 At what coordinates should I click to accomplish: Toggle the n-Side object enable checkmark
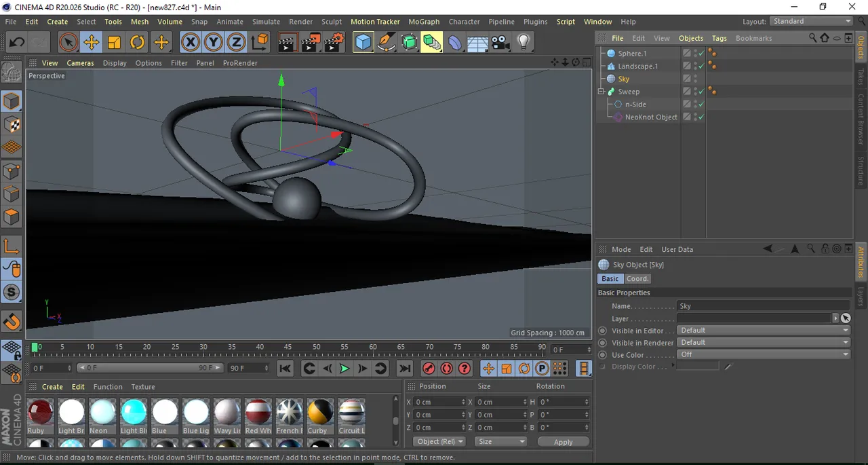click(x=701, y=105)
